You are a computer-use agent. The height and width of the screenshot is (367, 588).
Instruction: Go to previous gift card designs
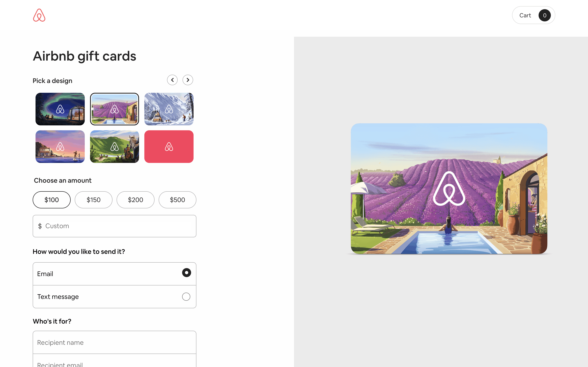click(x=172, y=80)
